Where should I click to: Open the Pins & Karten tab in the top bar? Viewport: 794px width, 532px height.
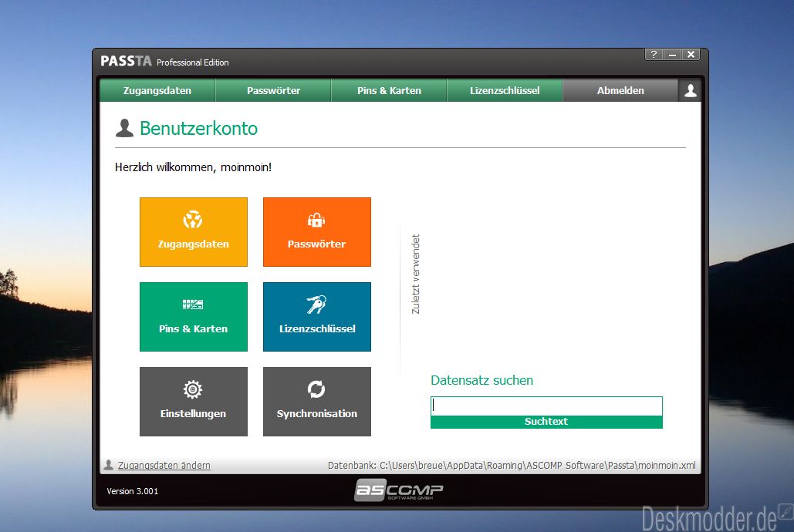[x=389, y=91]
